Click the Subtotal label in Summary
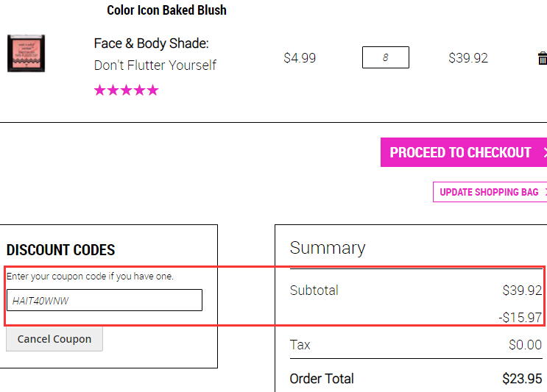547x392 pixels. tap(314, 291)
